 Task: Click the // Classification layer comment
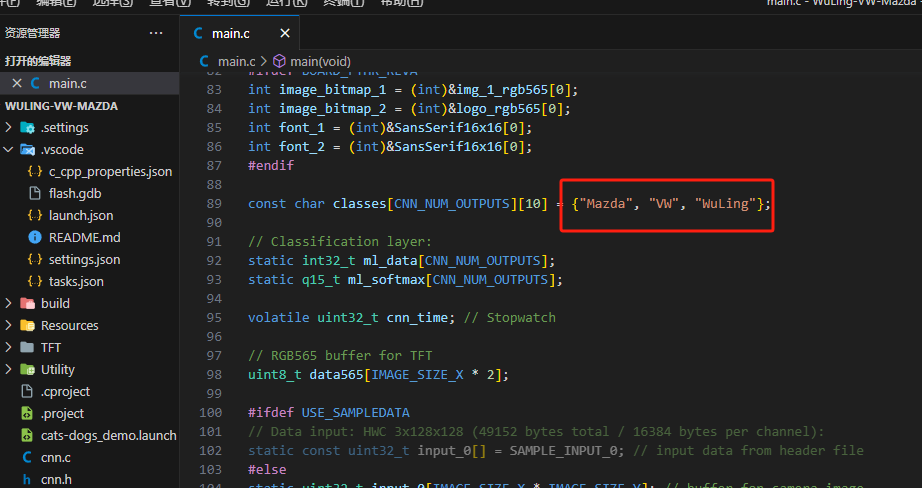pyautogui.click(x=340, y=242)
